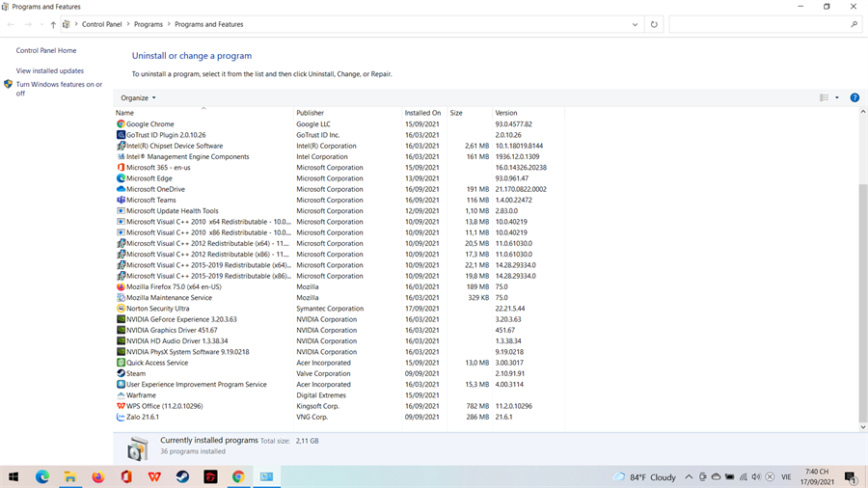Select the Norton Security Ultra icon

click(x=121, y=309)
